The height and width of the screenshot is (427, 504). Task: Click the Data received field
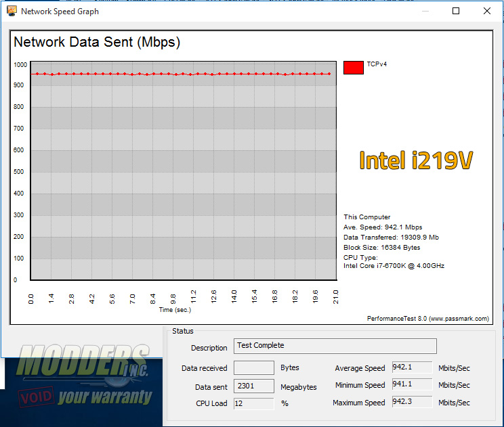pyautogui.click(x=254, y=367)
